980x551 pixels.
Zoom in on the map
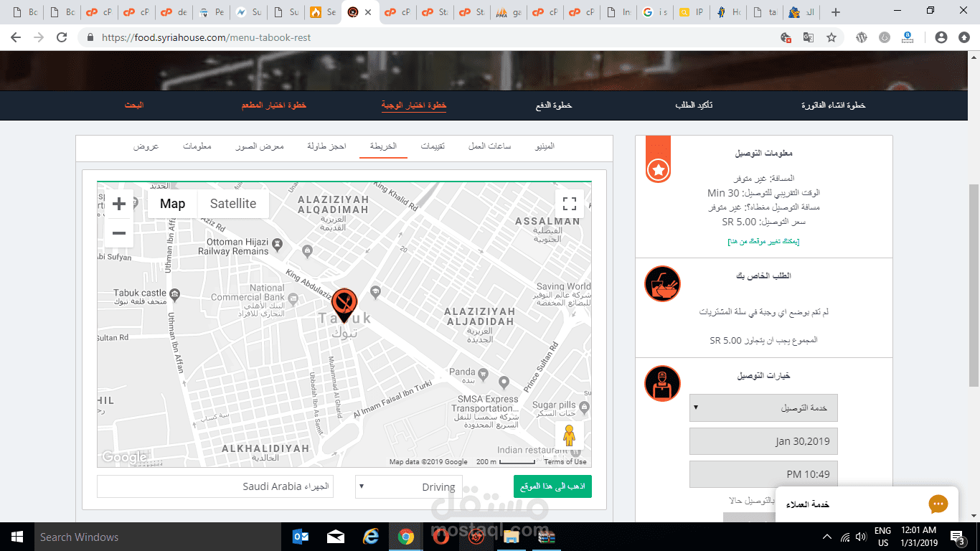point(119,204)
